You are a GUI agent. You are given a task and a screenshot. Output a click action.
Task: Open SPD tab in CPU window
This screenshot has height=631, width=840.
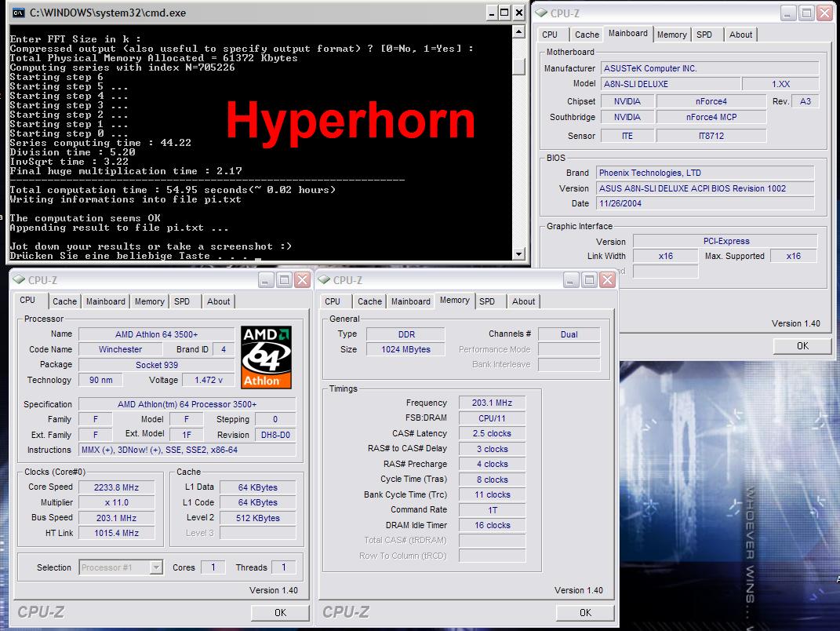pyautogui.click(x=182, y=301)
